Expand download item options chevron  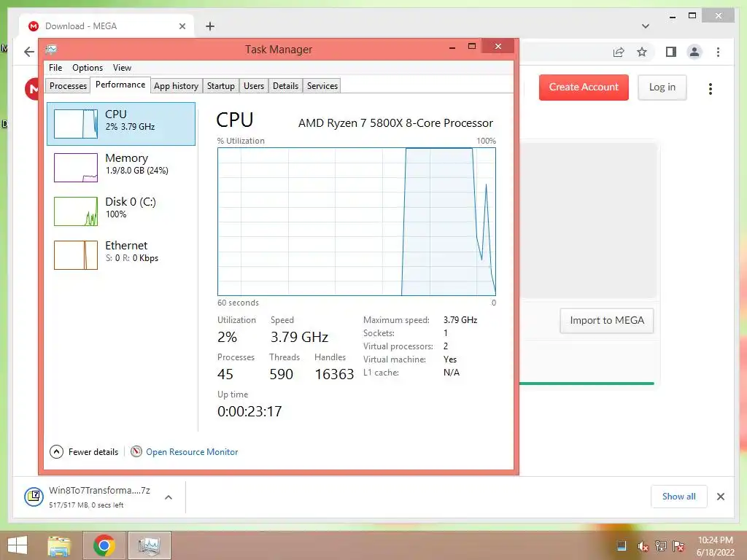pyautogui.click(x=169, y=497)
